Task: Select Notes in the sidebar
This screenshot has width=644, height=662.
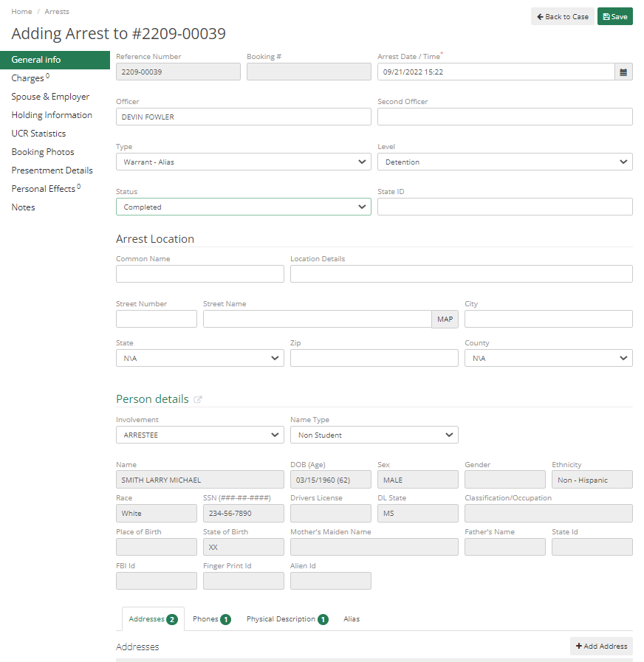Action: pyautogui.click(x=23, y=207)
